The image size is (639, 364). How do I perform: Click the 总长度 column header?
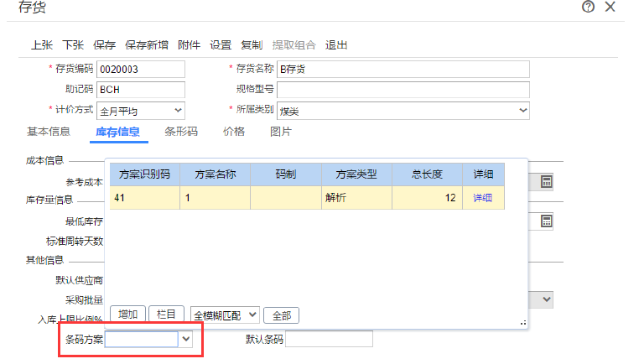point(427,174)
